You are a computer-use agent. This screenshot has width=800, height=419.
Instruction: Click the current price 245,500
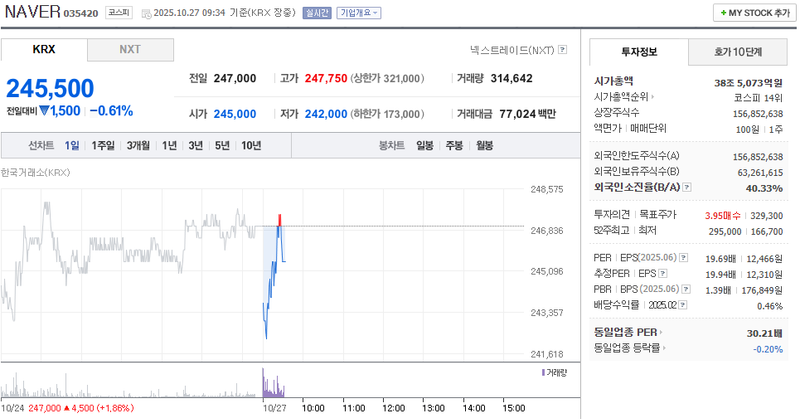50,88
